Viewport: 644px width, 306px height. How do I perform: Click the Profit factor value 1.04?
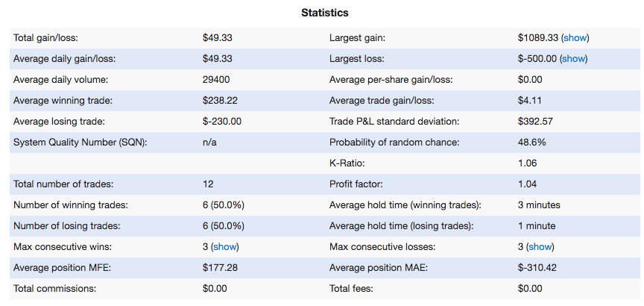click(x=528, y=184)
